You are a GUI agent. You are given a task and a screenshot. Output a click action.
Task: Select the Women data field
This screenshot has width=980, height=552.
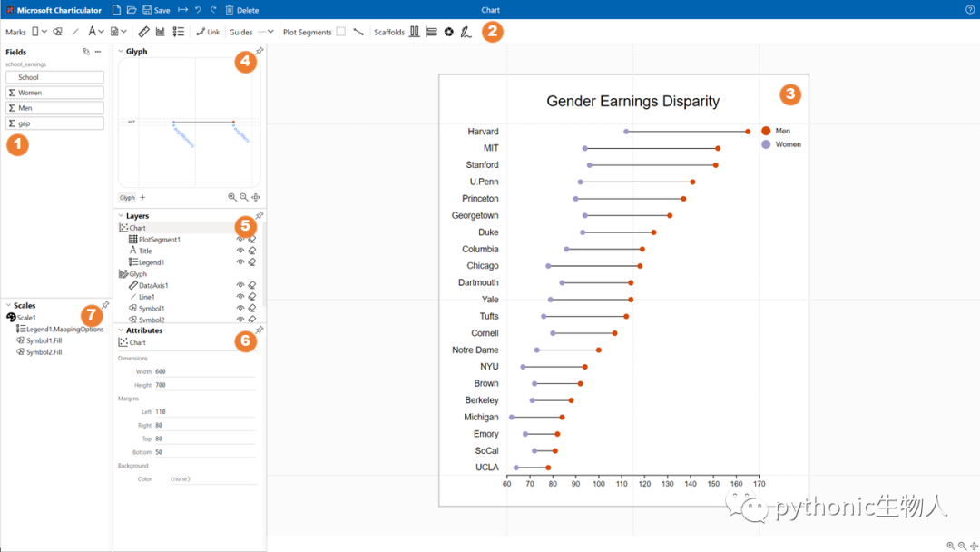(54, 93)
